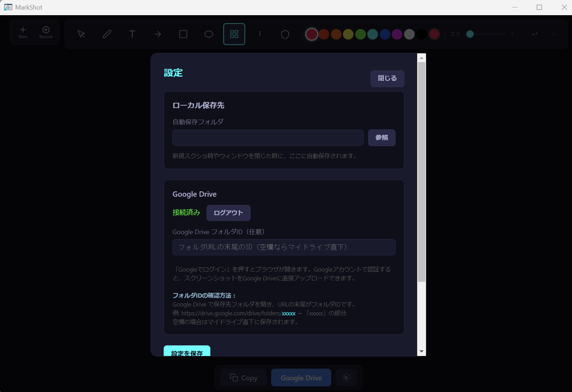Click the 閉じる button to close settings
This screenshot has height=392, width=572.
387,78
